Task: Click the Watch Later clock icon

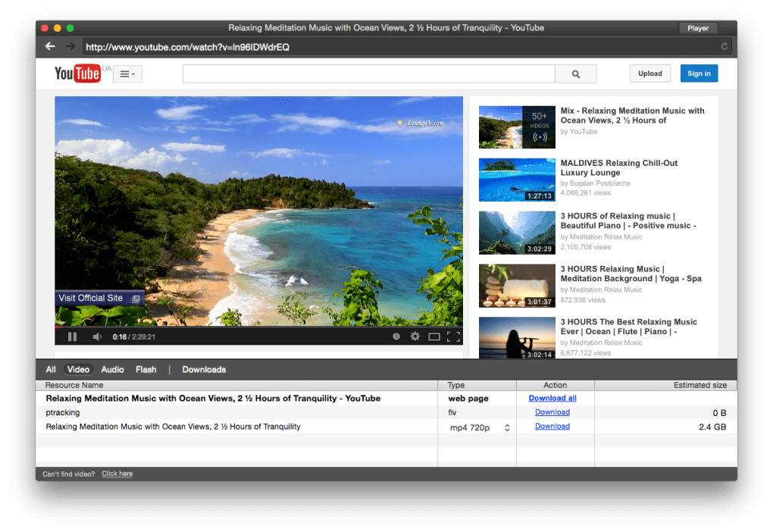Action: [x=396, y=336]
